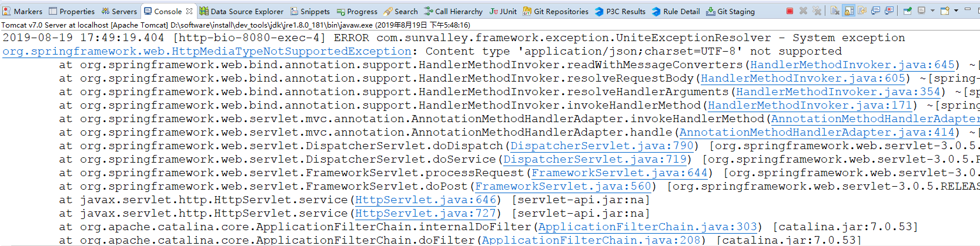Open HttpServlet.java:646 link
This screenshot has width=980, height=246.
(x=426, y=200)
